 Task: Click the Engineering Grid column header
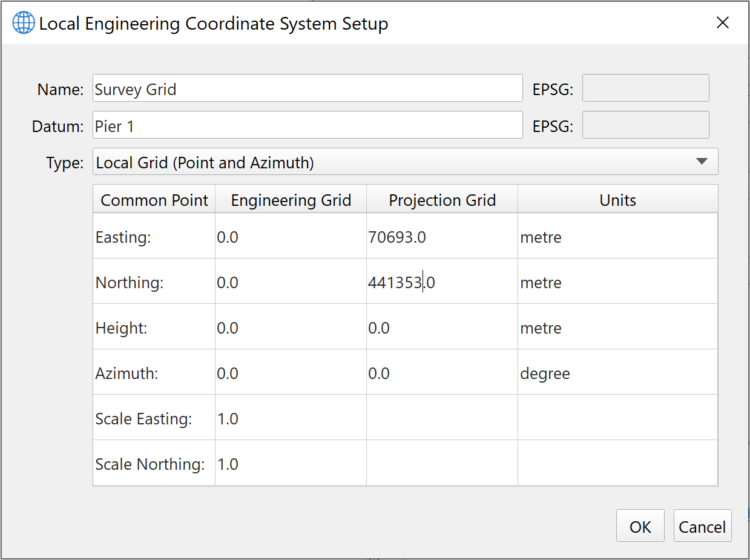pos(291,200)
